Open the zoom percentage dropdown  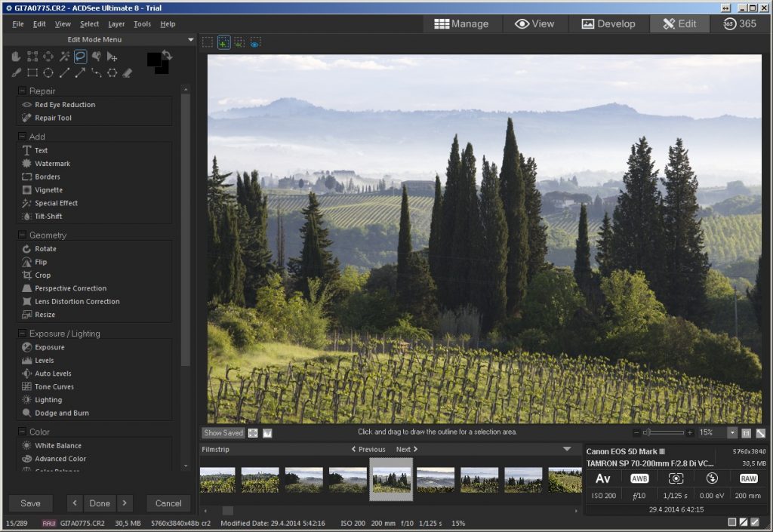coord(731,432)
